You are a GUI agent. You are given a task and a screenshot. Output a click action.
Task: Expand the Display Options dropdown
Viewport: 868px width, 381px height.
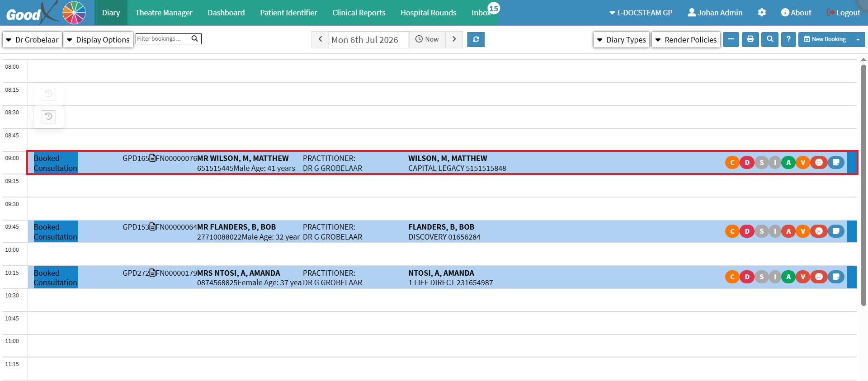click(98, 40)
